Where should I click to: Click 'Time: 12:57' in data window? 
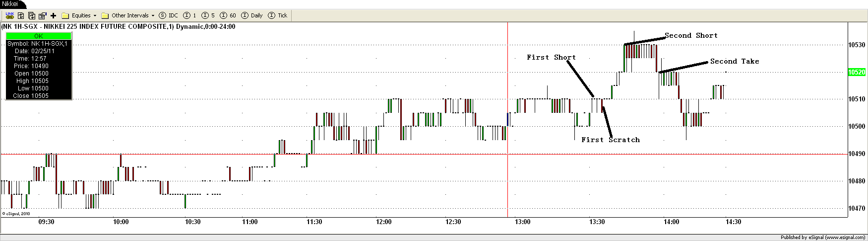tap(30, 59)
